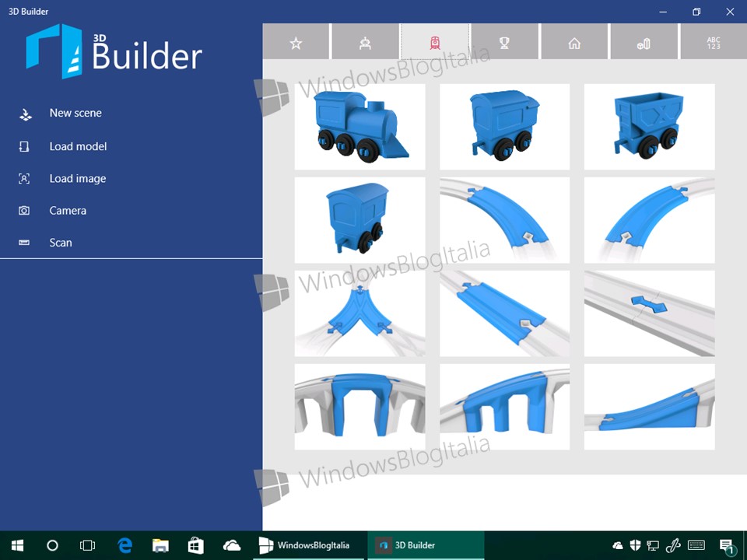Select the Y-junction track switch model
Screen dimensions: 747x560
pos(359,313)
